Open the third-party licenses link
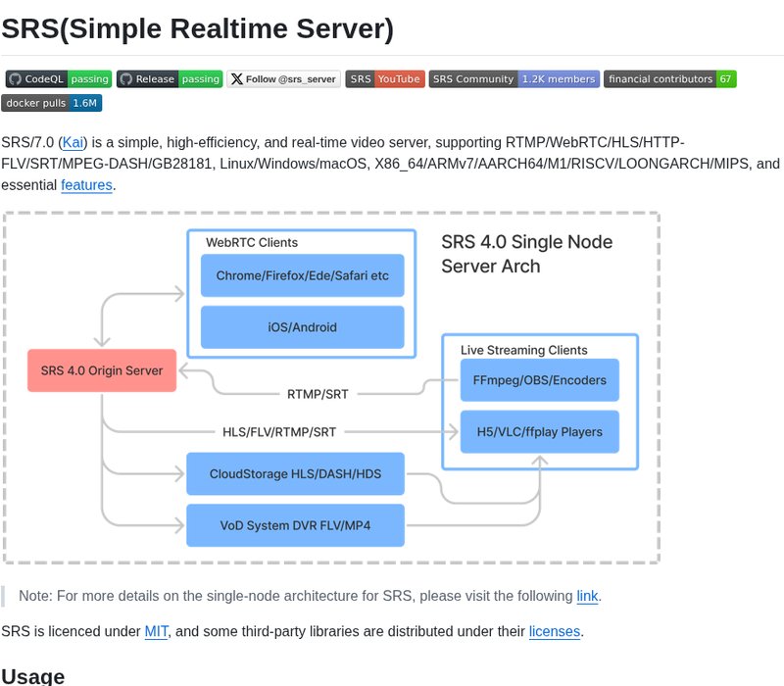Viewport: 784px width, 686px height. click(x=555, y=631)
